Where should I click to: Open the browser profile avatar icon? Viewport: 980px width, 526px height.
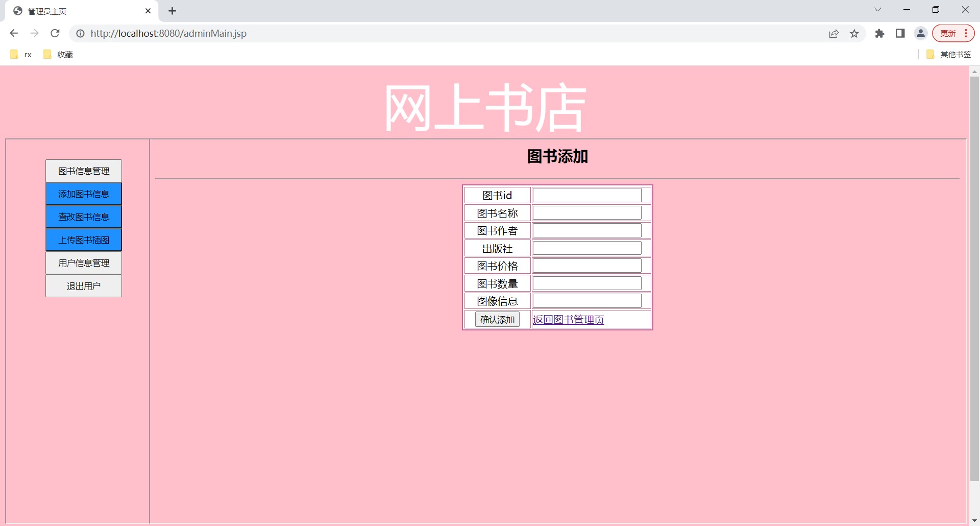click(920, 33)
